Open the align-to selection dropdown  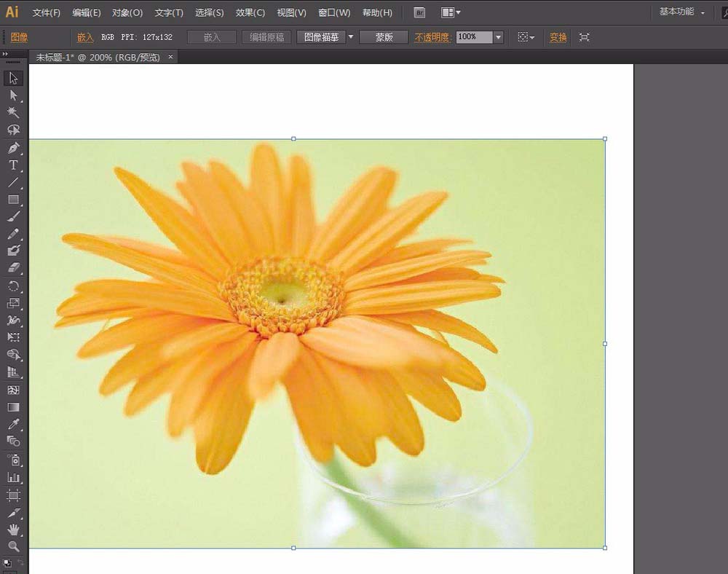(x=526, y=37)
